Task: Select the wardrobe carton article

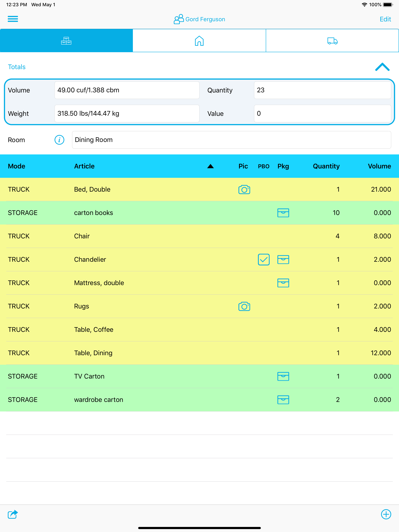Action: (x=98, y=399)
